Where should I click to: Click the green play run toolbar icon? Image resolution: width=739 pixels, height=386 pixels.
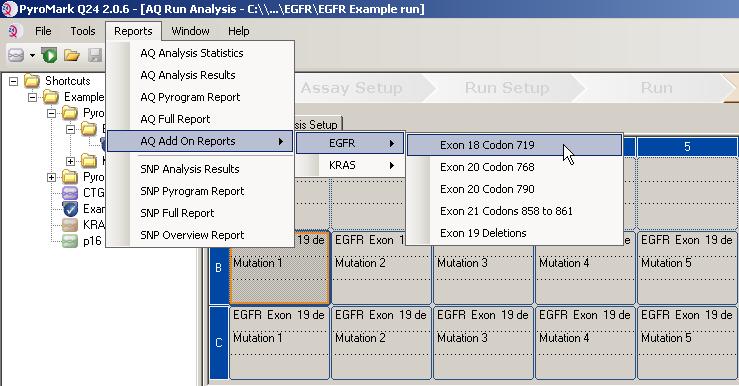click(49, 55)
